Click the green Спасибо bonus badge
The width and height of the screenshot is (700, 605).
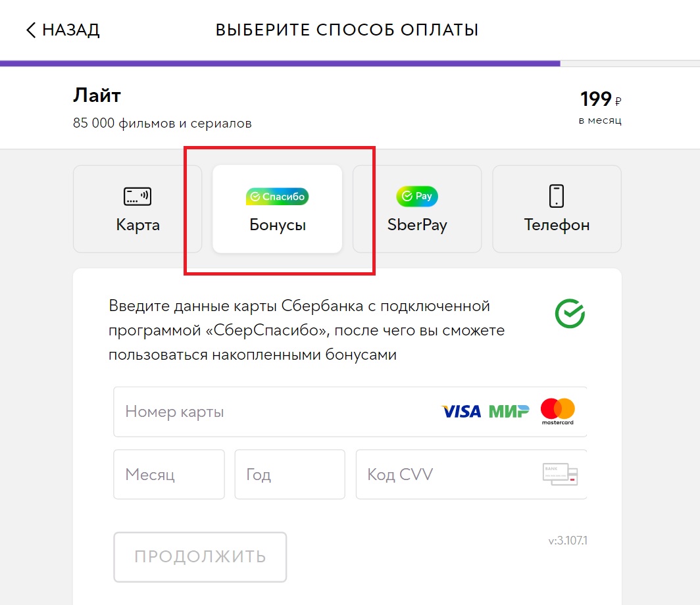[277, 196]
